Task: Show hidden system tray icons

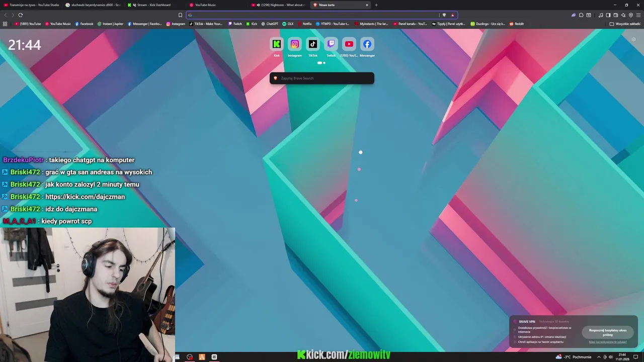Action: [x=599, y=357]
